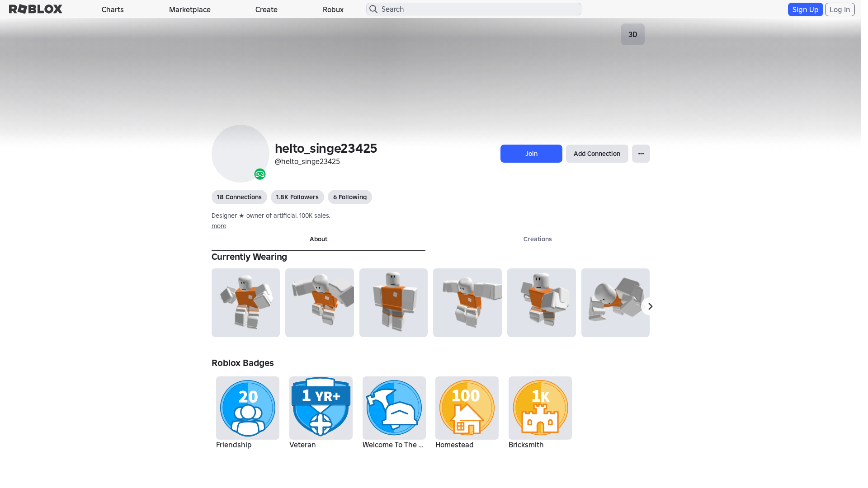View the 18 Connections list
This screenshot has width=868, height=488.
pos(239,197)
